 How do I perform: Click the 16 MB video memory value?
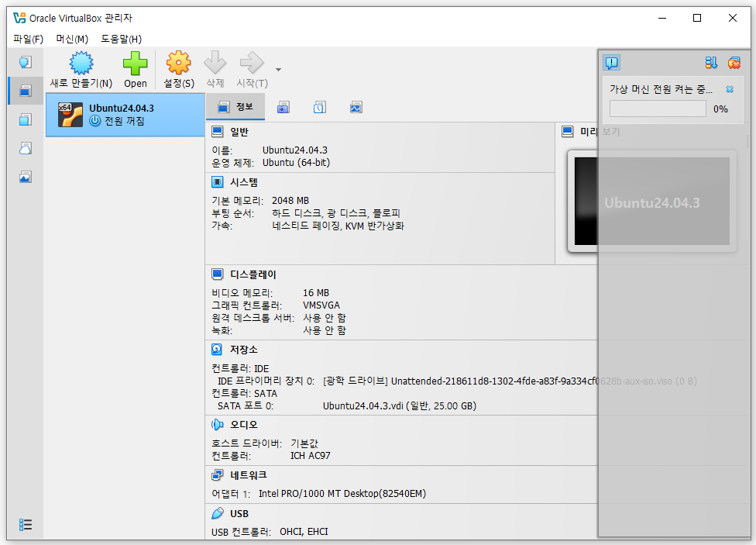coord(316,293)
